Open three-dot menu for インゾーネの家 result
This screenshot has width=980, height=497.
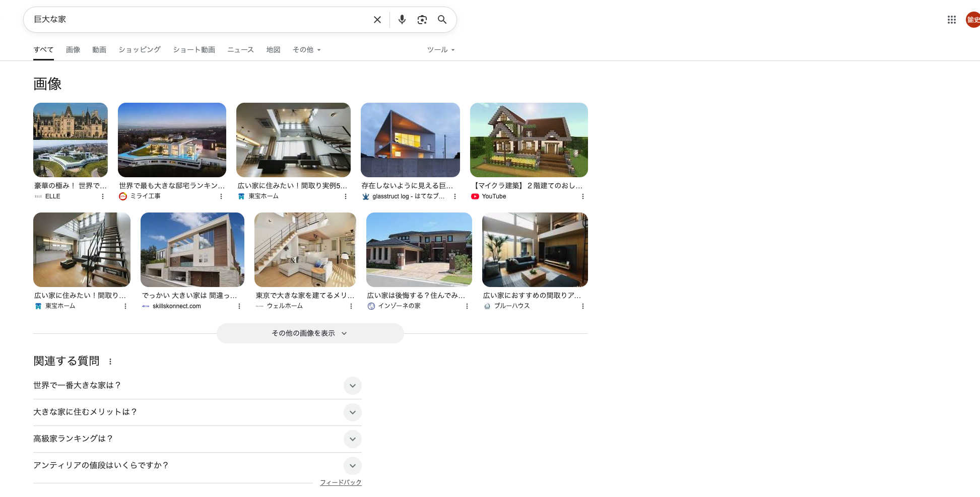467,306
